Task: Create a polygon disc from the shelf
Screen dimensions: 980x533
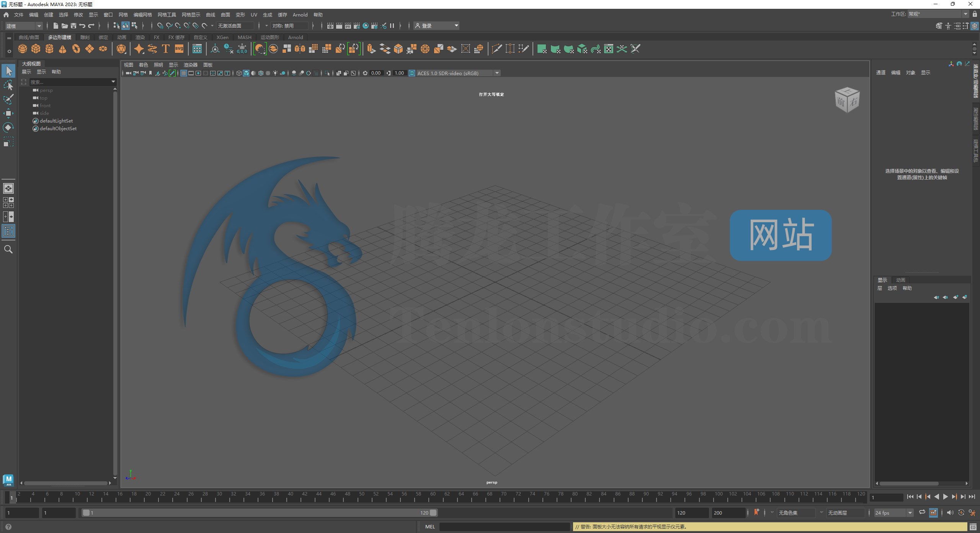Action: (103, 49)
